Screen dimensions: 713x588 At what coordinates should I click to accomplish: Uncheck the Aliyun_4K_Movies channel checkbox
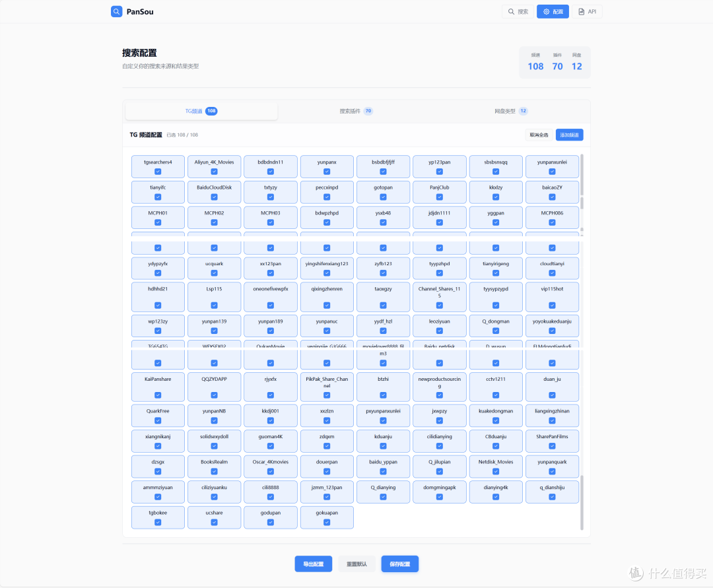[x=214, y=172]
